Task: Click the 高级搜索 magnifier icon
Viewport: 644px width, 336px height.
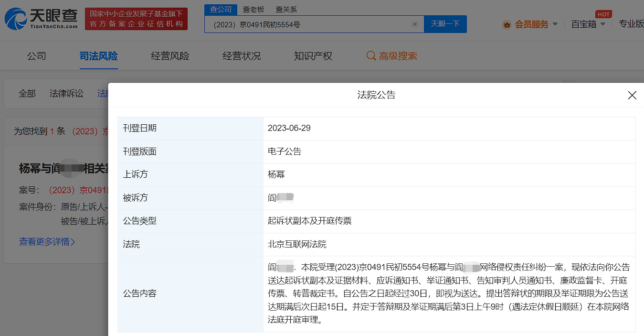Action: 371,56
